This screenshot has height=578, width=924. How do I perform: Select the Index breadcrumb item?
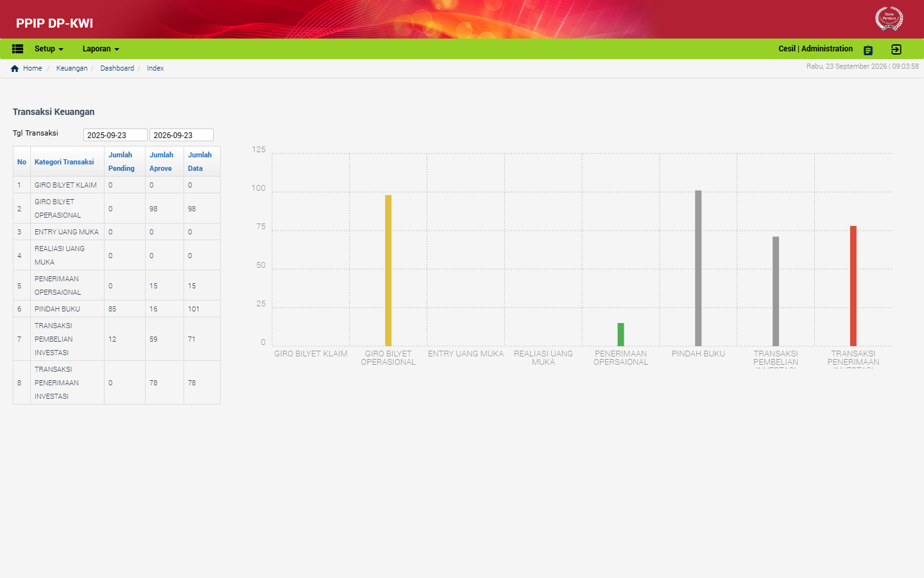[x=155, y=68]
